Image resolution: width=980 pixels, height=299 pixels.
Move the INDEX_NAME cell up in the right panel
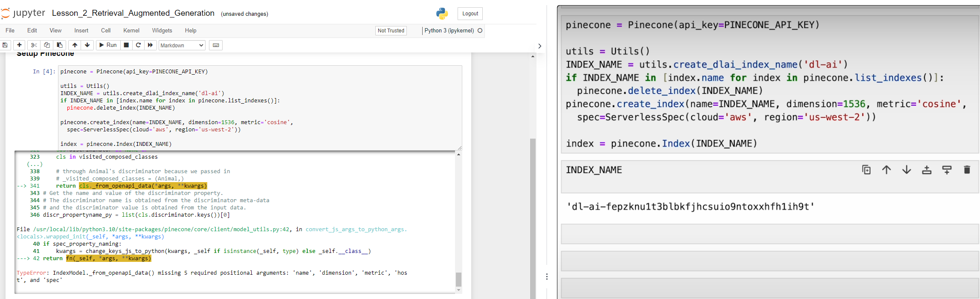click(887, 170)
